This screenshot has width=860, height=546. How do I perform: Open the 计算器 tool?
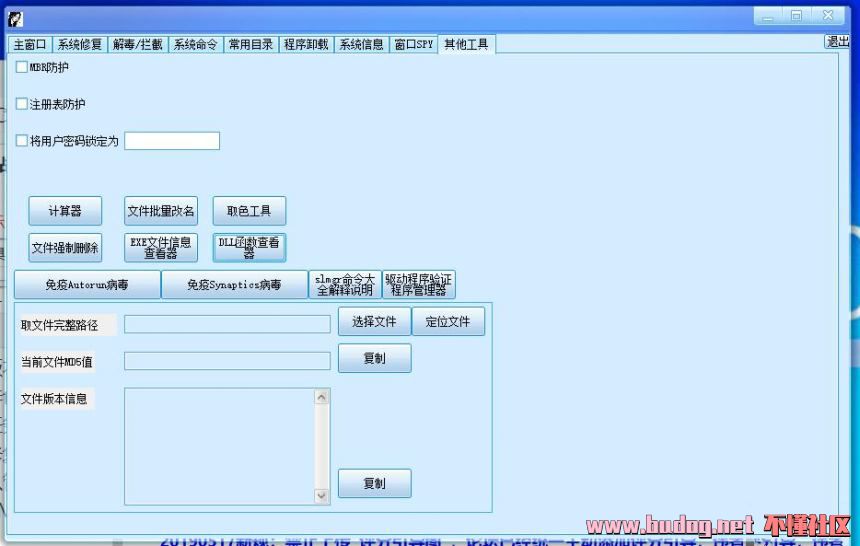[x=65, y=211]
